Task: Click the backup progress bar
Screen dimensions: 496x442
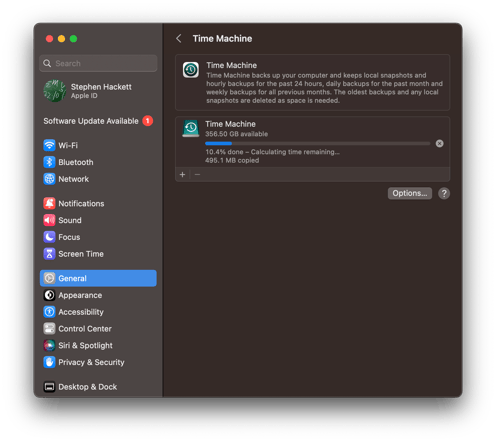Action: click(x=318, y=144)
